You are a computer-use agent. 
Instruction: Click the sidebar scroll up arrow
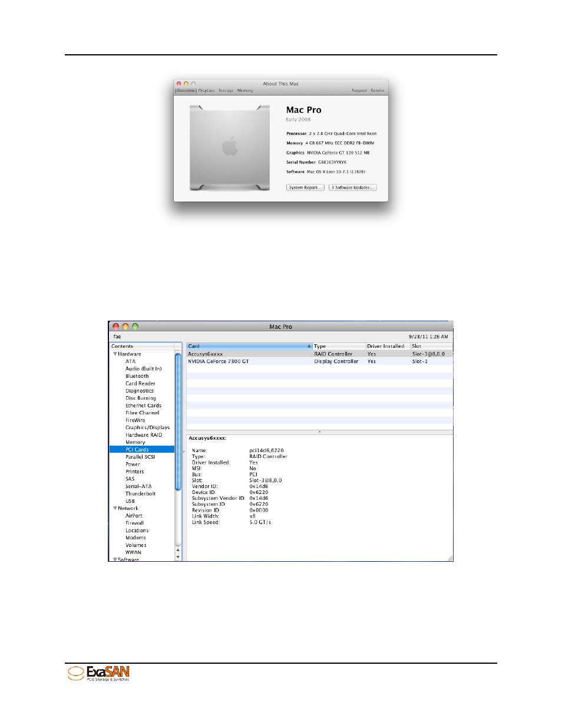point(178,550)
